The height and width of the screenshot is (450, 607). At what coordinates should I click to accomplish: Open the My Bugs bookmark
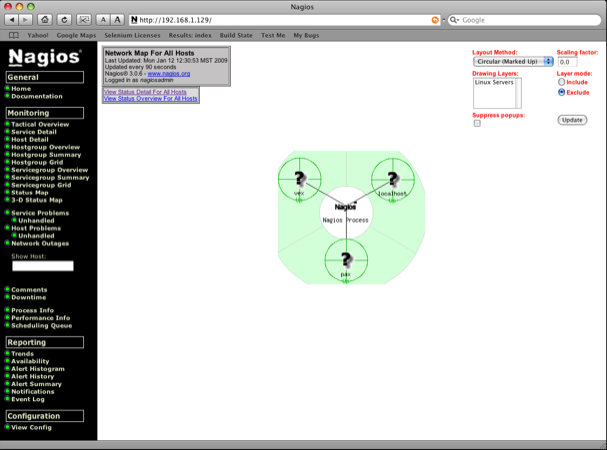306,36
